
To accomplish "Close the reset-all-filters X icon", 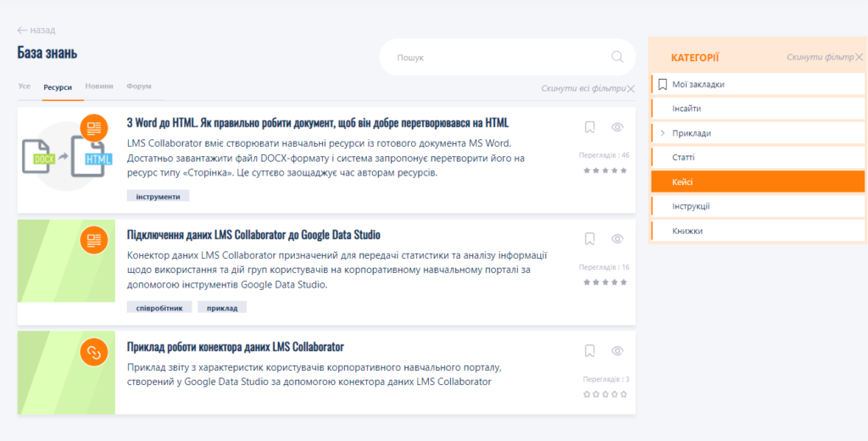I will (x=631, y=88).
